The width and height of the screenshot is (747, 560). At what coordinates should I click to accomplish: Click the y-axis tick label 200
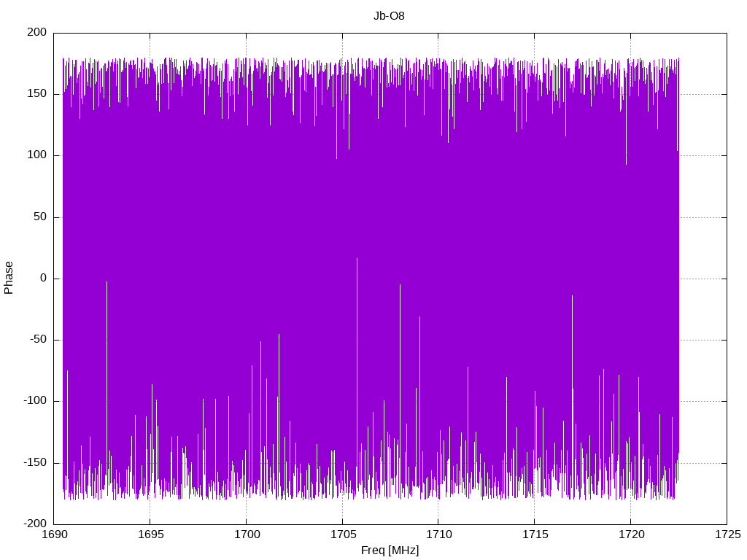pyautogui.click(x=37, y=32)
